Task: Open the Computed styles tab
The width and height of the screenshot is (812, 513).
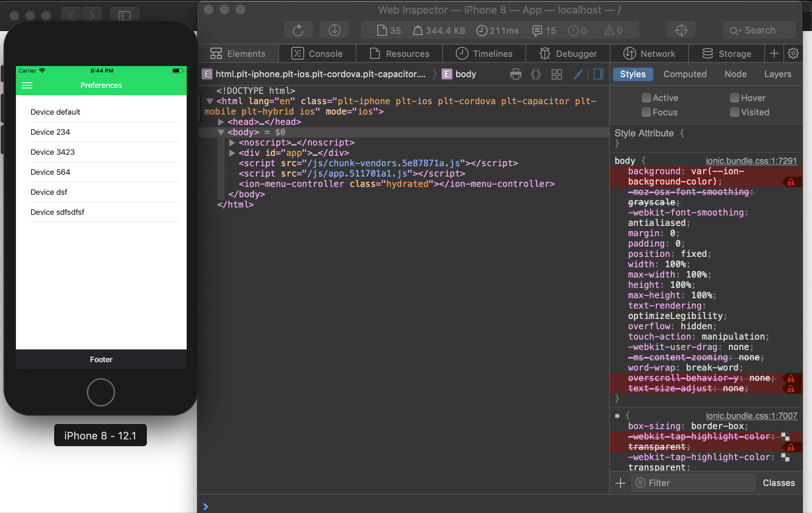Action: [x=685, y=74]
